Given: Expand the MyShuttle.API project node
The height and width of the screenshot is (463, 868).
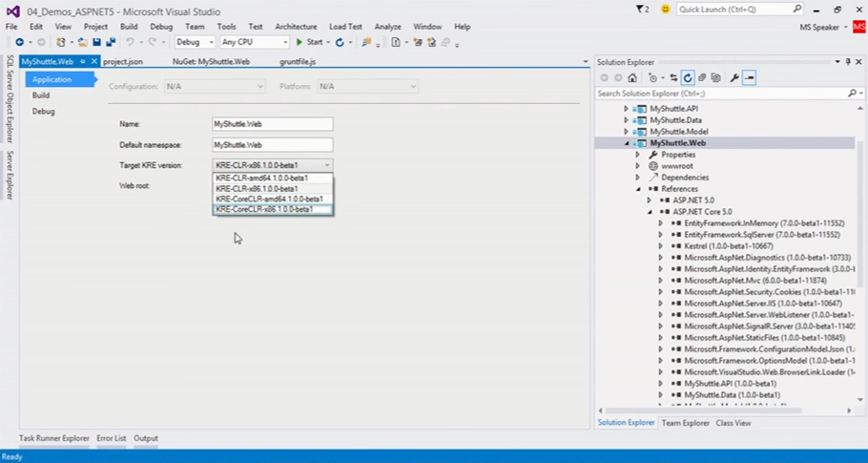Looking at the screenshot, I should [626, 109].
